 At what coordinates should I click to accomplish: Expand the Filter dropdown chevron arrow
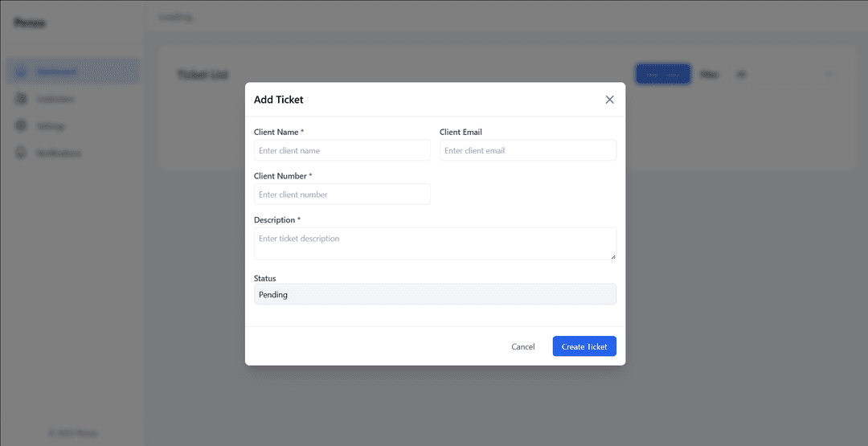829,74
